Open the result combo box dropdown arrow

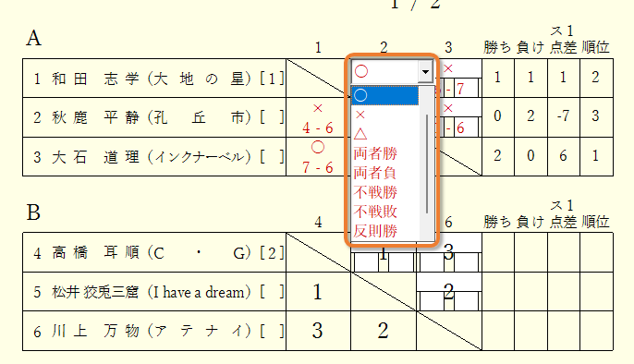[x=425, y=72]
